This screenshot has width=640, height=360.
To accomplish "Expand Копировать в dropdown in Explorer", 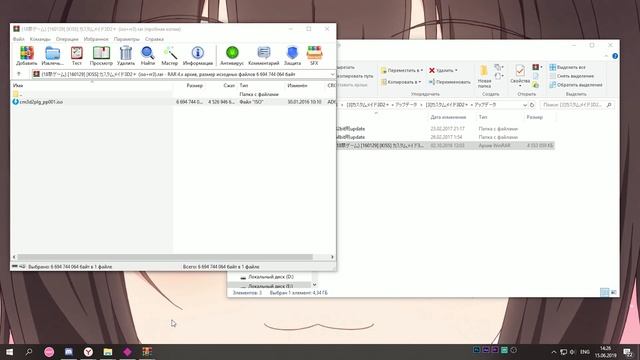I will tap(420, 82).
